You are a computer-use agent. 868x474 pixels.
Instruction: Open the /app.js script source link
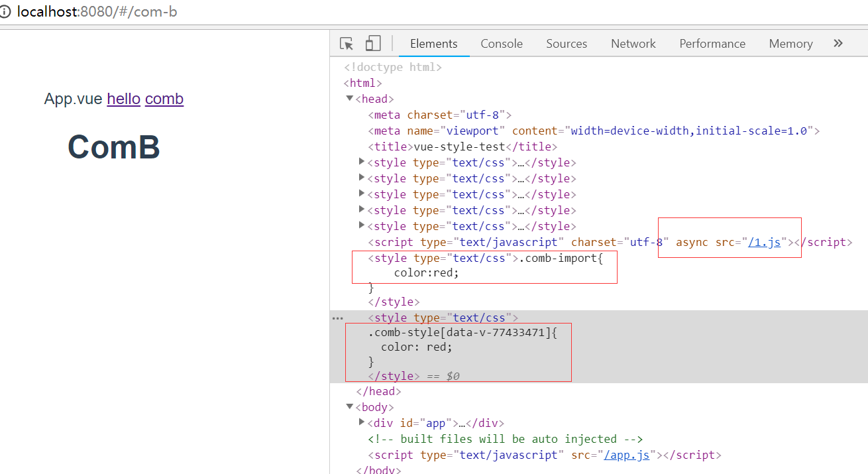pos(626,455)
